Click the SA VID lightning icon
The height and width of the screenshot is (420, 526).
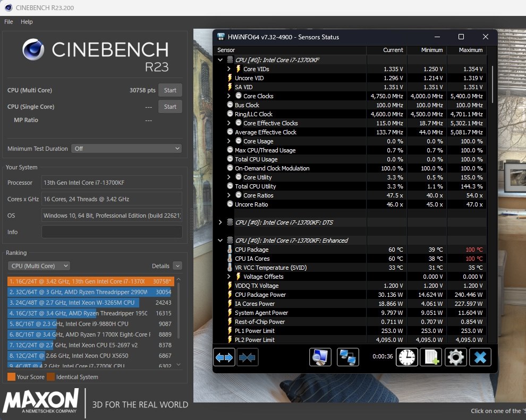230,87
